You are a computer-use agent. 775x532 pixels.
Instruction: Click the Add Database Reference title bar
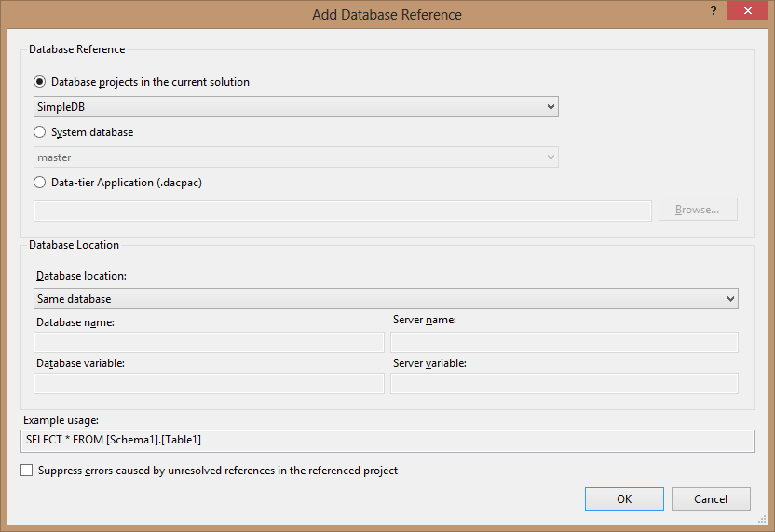pos(387,14)
